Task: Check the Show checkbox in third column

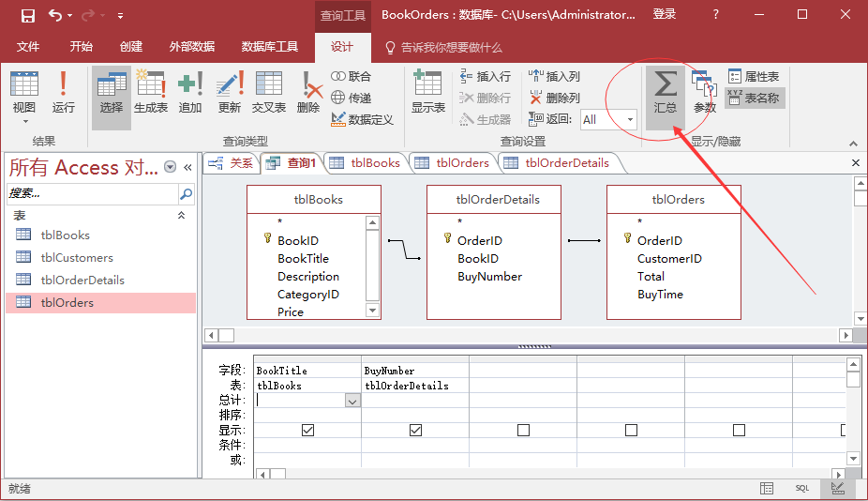Action: (x=523, y=430)
